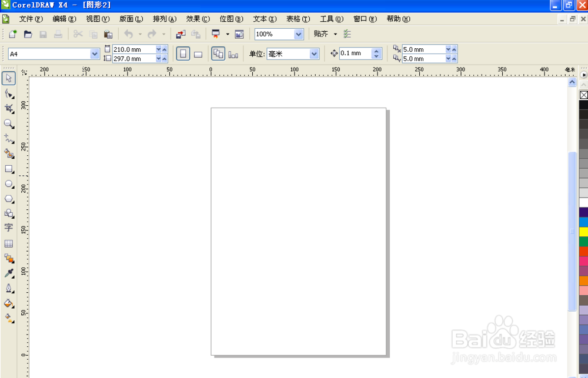Open the Fill tool
This screenshot has width=588, height=378.
click(9, 303)
